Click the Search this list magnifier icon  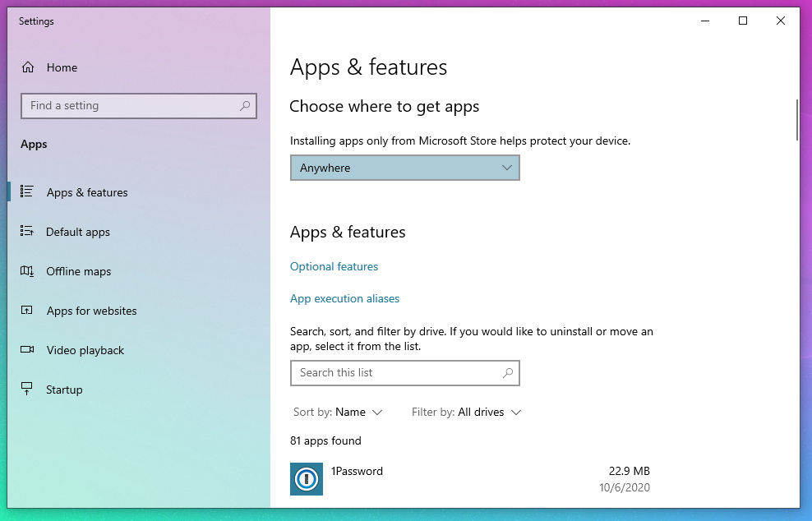click(508, 373)
